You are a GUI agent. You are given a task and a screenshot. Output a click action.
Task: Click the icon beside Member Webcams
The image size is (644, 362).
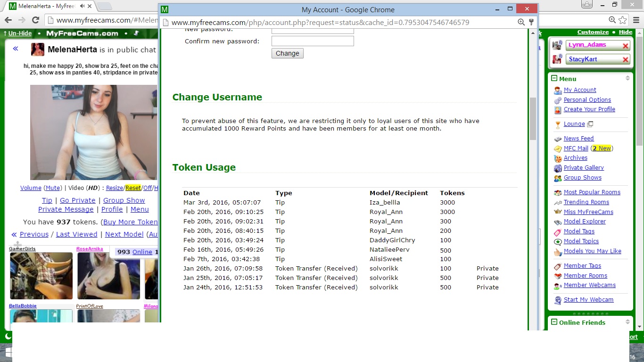click(x=558, y=286)
